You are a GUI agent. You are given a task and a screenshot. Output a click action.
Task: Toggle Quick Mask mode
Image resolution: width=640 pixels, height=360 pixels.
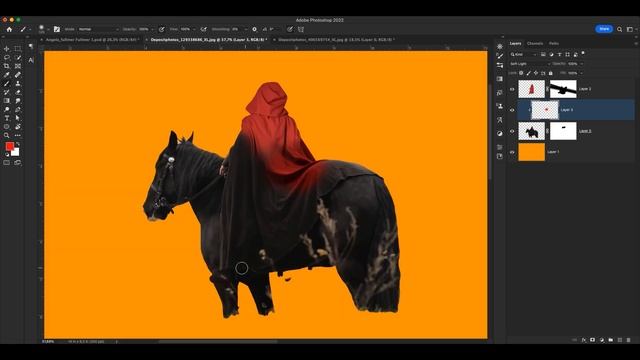(x=7, y=162)
